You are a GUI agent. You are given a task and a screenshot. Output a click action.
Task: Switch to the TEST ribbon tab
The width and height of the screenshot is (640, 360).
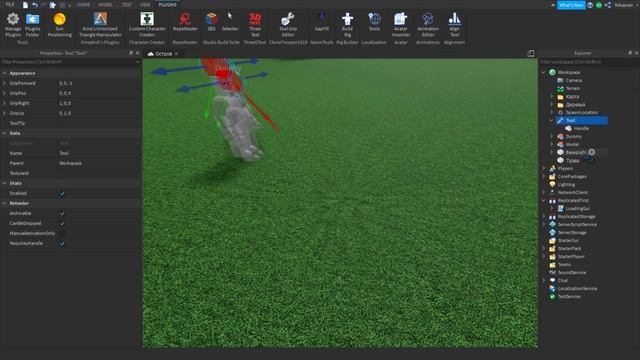tap(127, 5)
